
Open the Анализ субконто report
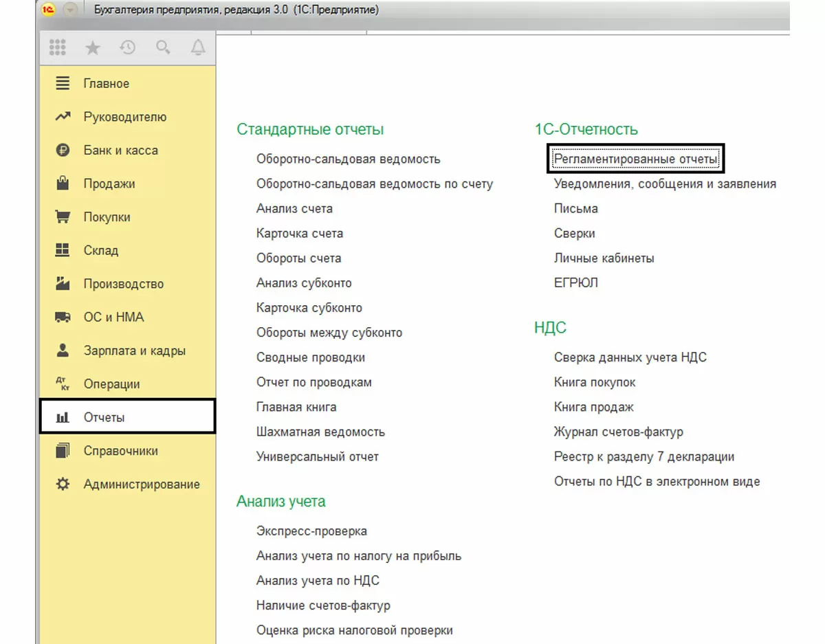[x=304, y=283]
